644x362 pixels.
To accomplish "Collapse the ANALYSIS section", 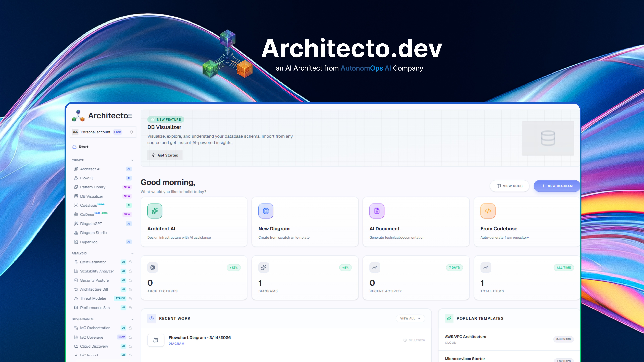I will click(x=132, y=253).
